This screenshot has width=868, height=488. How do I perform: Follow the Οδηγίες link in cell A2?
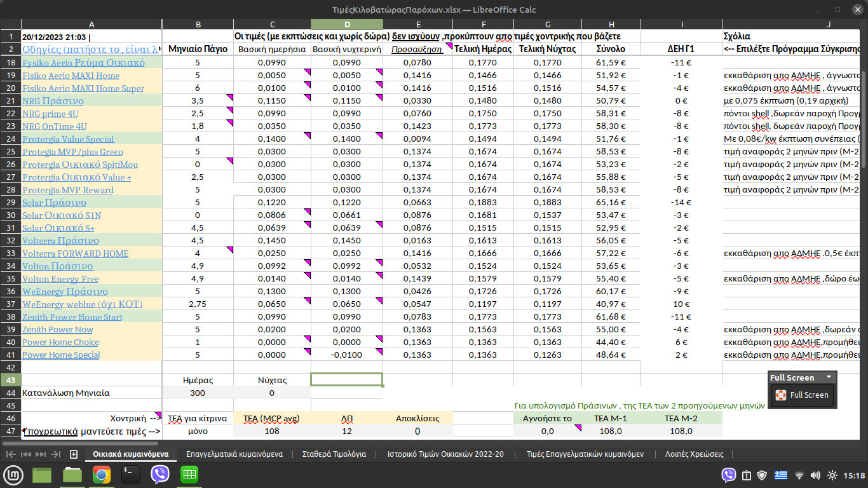91,49
